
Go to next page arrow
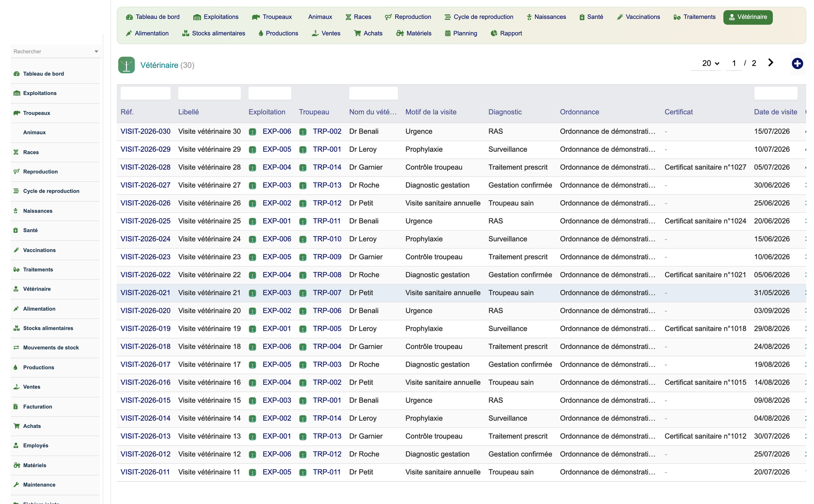click(x=770, y=63)
